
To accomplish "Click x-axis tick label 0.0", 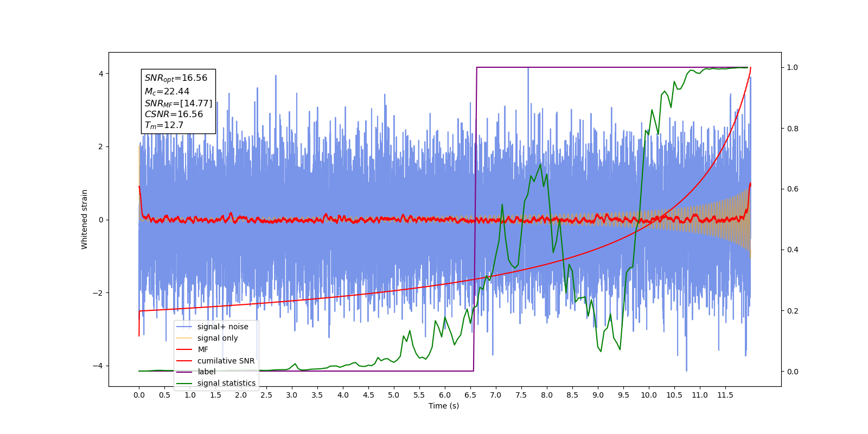I will (x=139, y=395).
